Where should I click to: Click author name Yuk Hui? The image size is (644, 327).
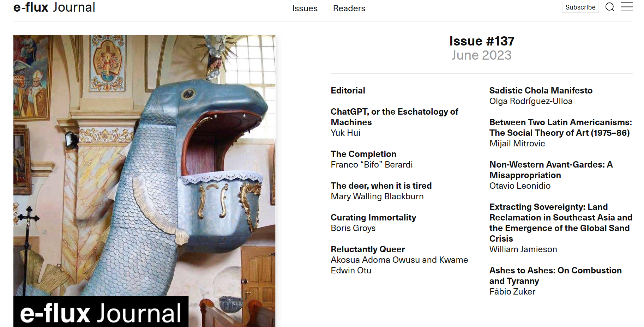[345, 133]
